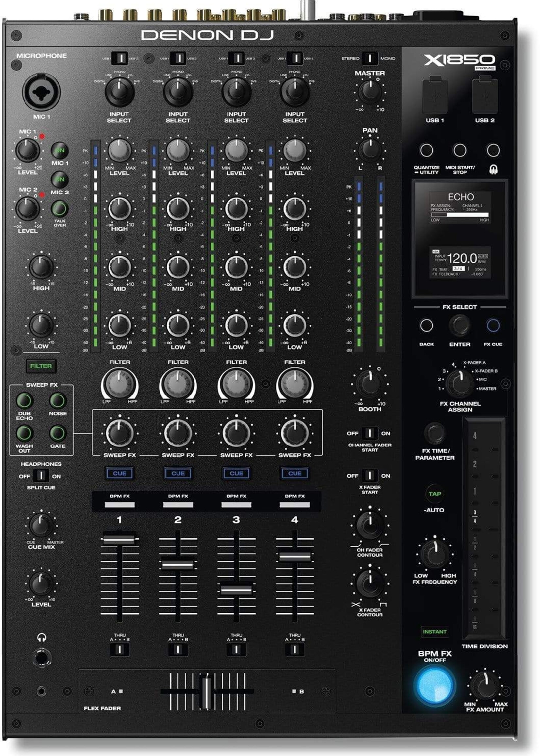Click the FX SELECT ENTER knob
This screenshot has height=756, width=540.
[x=460, y=326]
